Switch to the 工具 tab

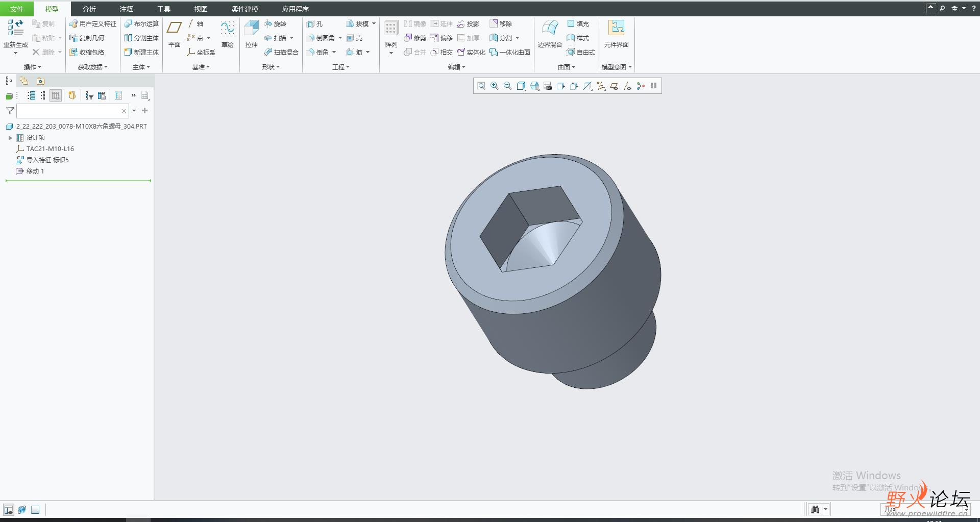coord(163,9)
